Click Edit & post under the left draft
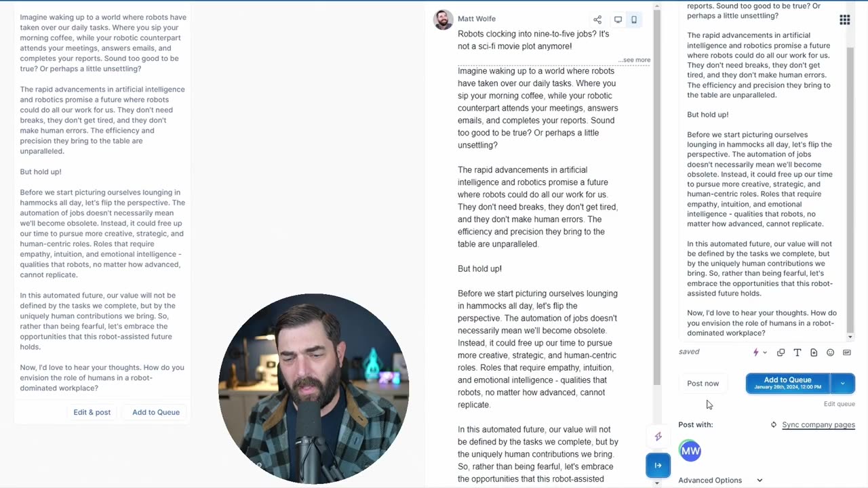The image size is (868, 488). click(x=92, y=412)
